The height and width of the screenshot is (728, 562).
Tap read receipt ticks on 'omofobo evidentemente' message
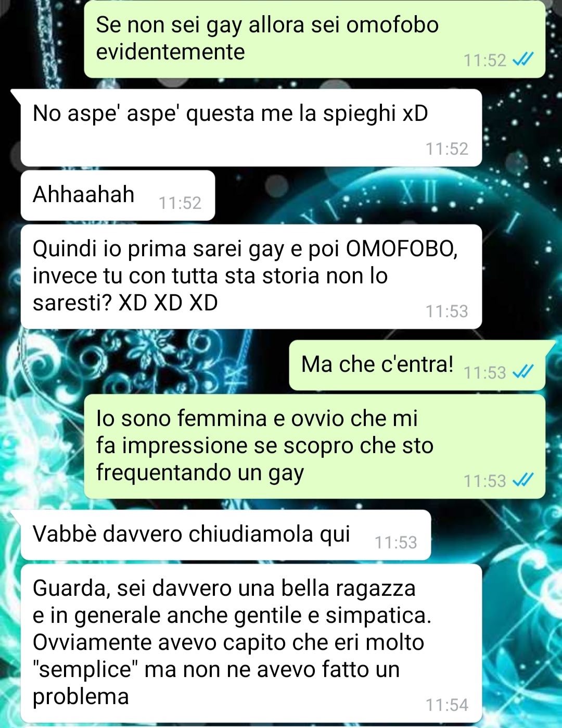pos(523,60)
